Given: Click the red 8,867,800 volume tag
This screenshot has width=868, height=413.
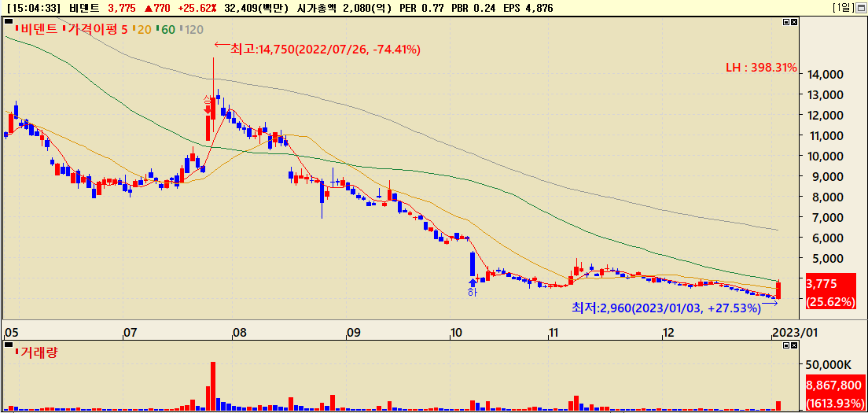Looking at the screenshot, I should 835,393.
